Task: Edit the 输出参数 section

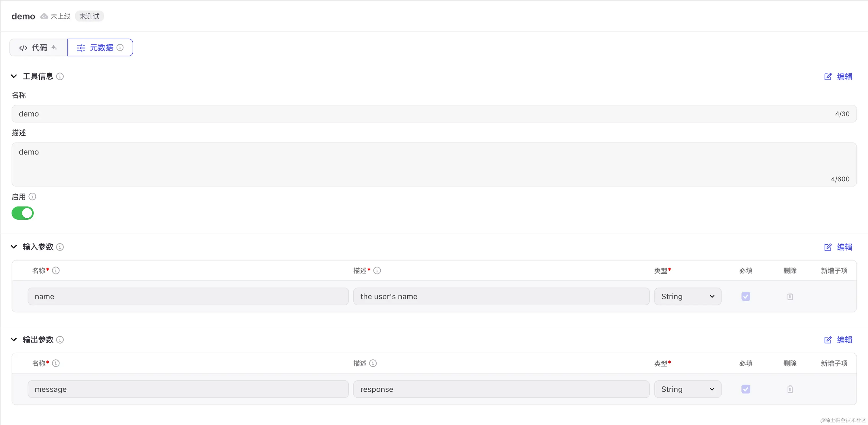Action: point(838,340)
